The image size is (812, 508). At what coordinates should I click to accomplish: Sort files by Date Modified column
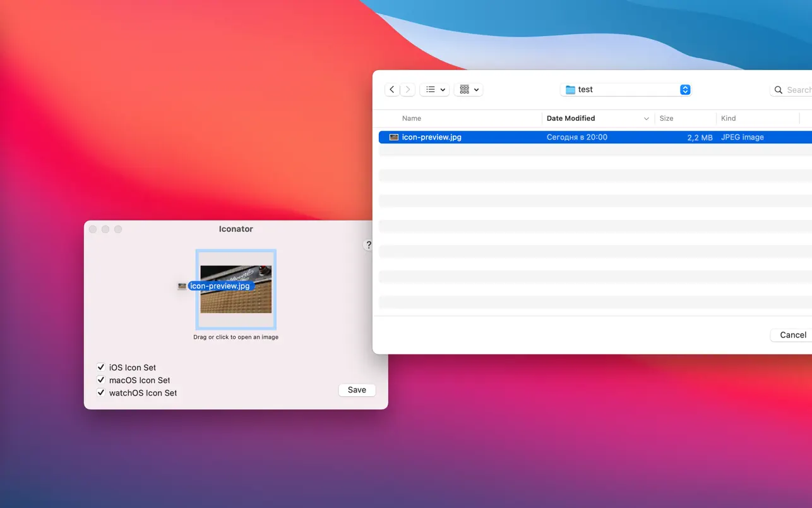pyautogui.click(x=571, y=118)
